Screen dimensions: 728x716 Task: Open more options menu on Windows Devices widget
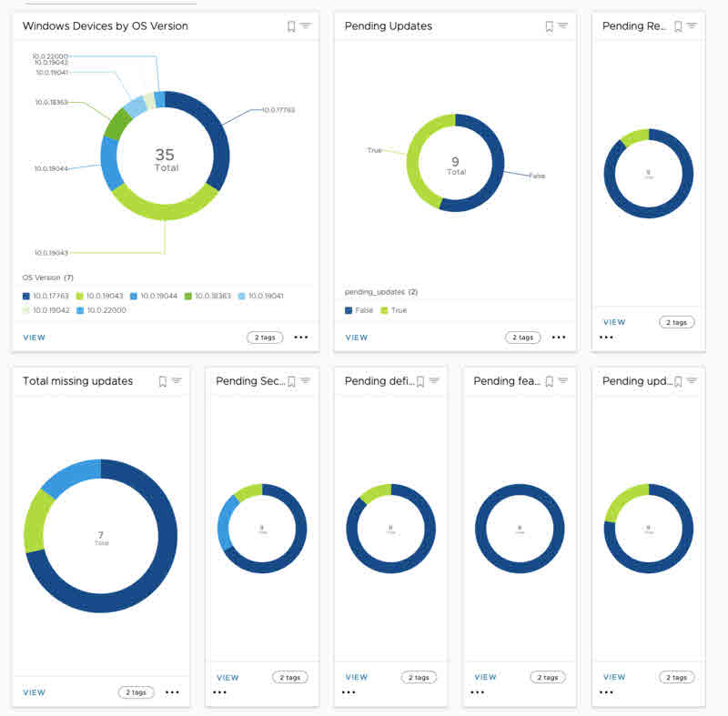tap(301, 338)
